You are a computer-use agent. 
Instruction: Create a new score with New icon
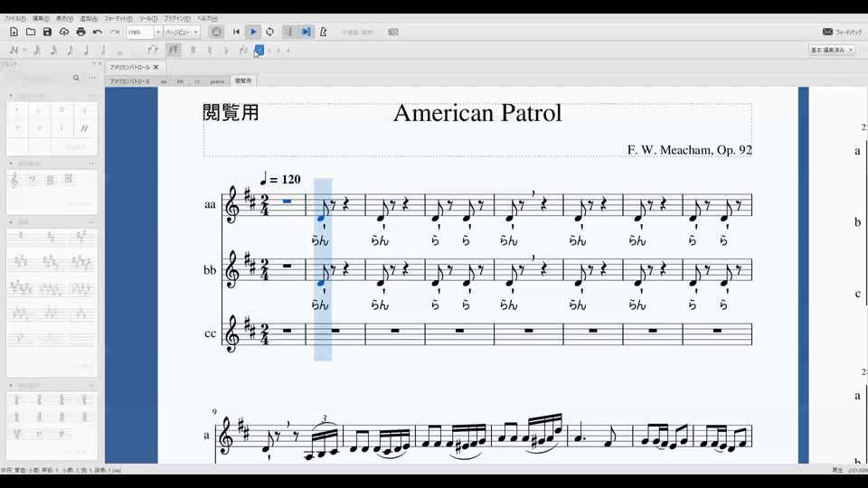click(x=14, y=33)
